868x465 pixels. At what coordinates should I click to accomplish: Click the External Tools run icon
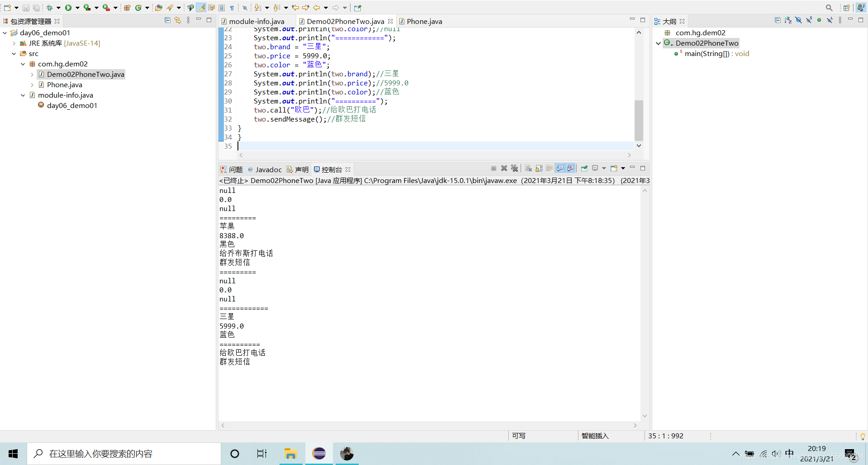click(x=106, y=8)
